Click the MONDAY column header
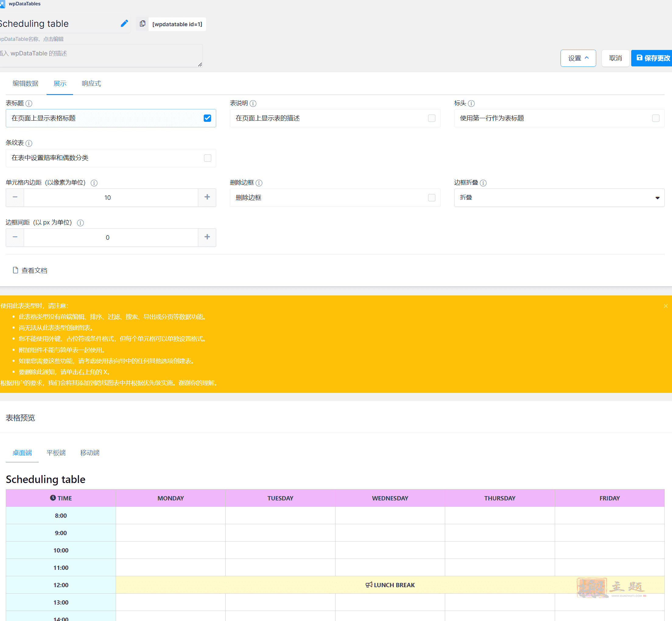Screen dimensions: 672x621 (x=171, y=498)
